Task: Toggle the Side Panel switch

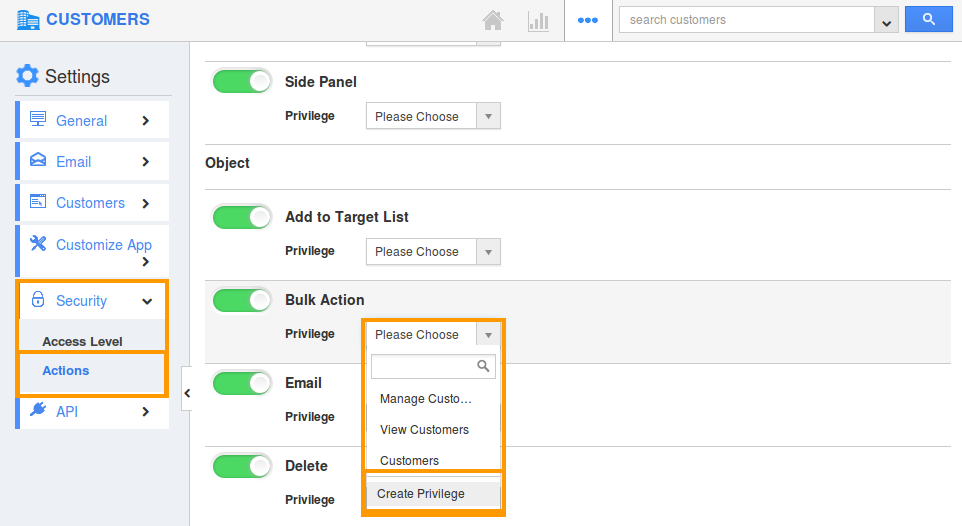Action: [x=242, y=82]
